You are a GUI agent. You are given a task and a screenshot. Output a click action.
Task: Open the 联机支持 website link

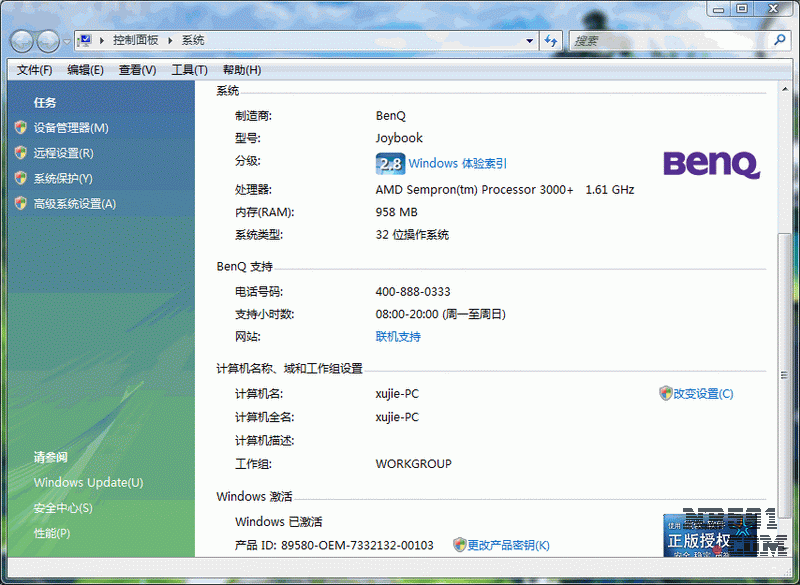pos(398,337)
